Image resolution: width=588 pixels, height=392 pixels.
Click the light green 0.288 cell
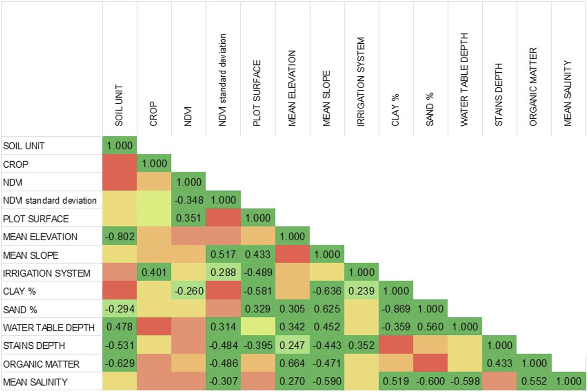pyautogui.click(x=223, y=273)
